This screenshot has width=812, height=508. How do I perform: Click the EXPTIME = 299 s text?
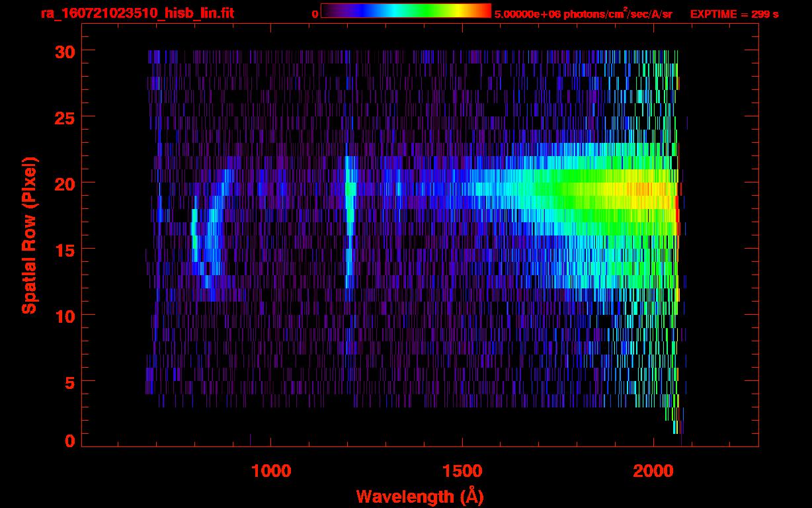[734, 14]
